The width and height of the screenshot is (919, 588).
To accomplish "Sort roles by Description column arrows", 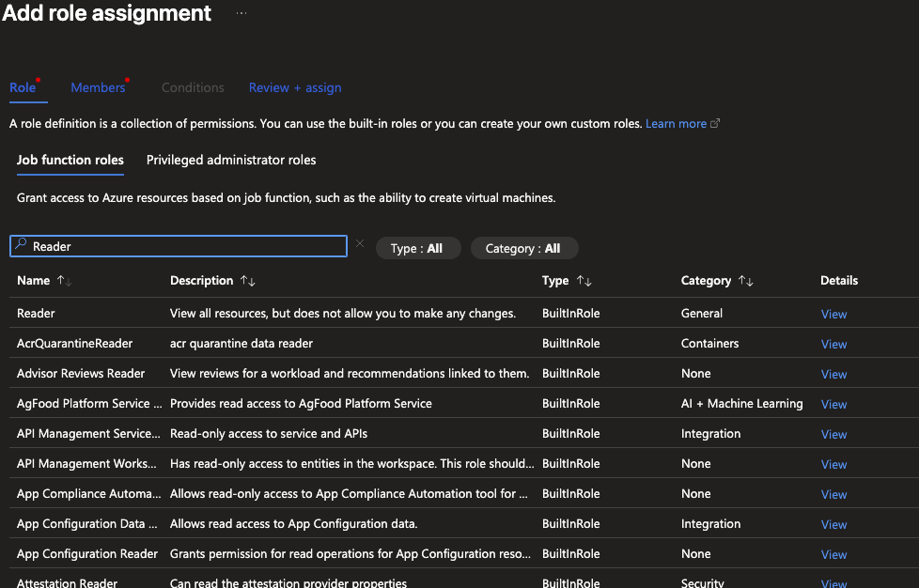I will 248,281.
